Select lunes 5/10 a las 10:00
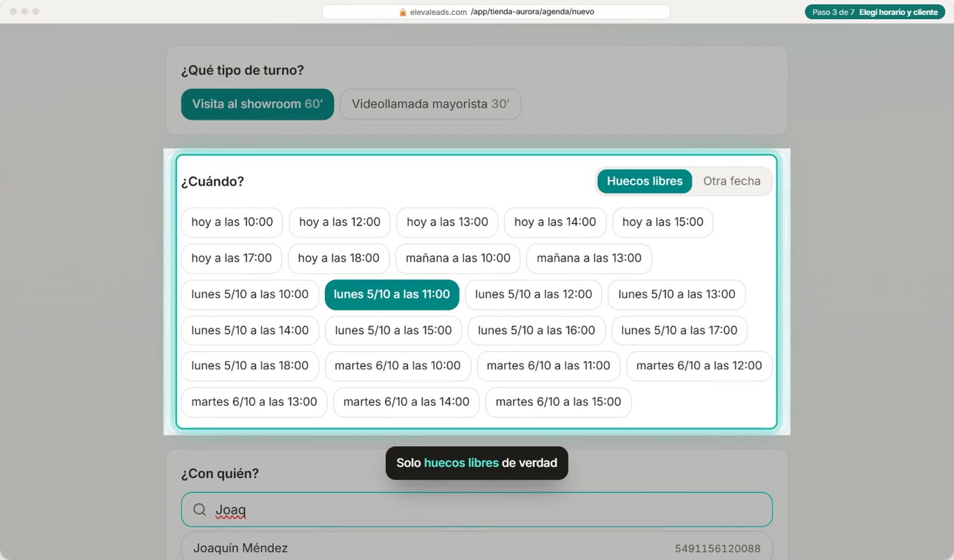954x560 pixels. coord(250,294)
